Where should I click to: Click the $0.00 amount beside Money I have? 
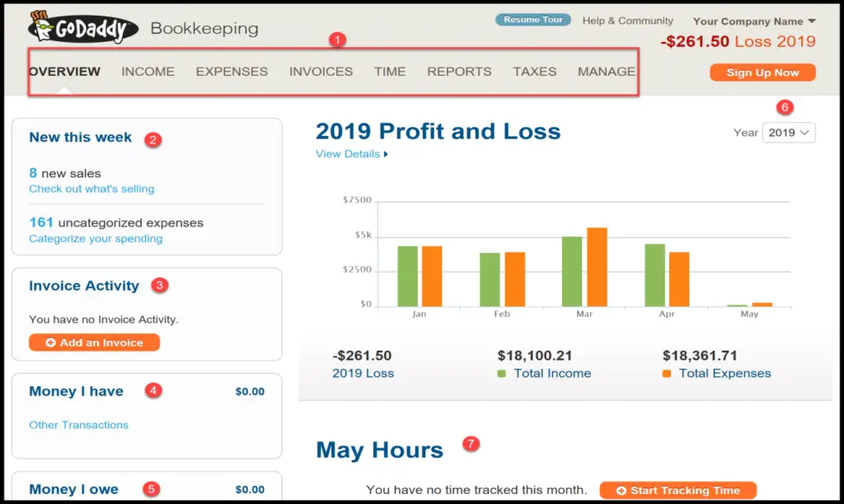(250, 391)
